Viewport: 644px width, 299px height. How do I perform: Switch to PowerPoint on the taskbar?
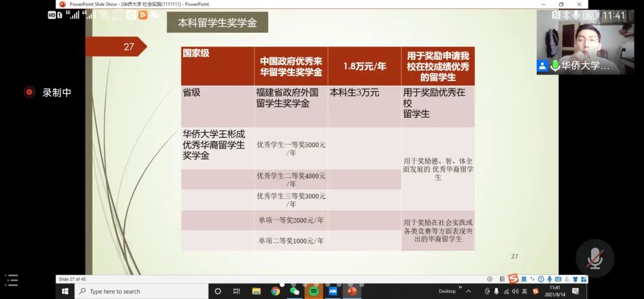(352, 291)
